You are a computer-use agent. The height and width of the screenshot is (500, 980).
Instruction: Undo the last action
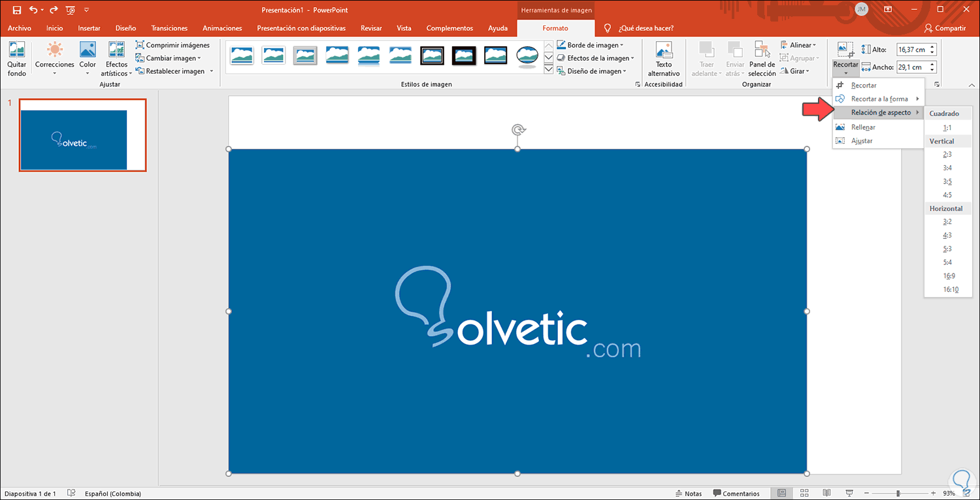pos(33,10)
